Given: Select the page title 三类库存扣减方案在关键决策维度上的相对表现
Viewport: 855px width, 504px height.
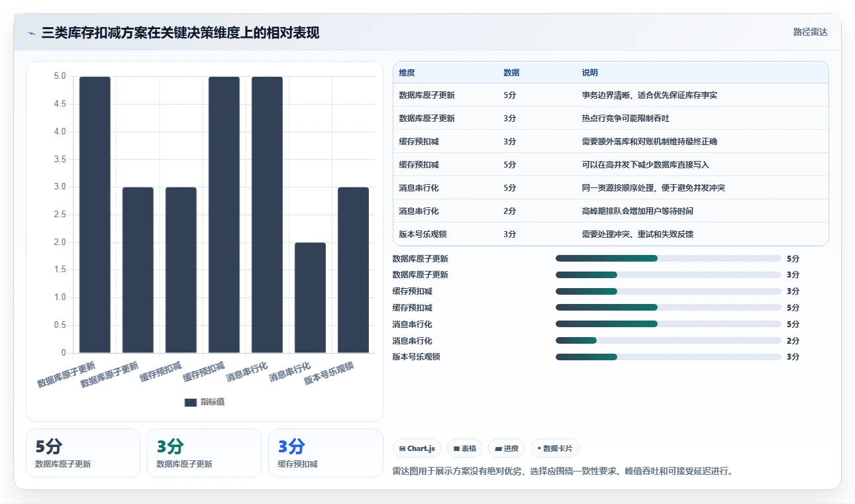Looking at the screenshot, I should pyautogui.click(x=180, y=32).
